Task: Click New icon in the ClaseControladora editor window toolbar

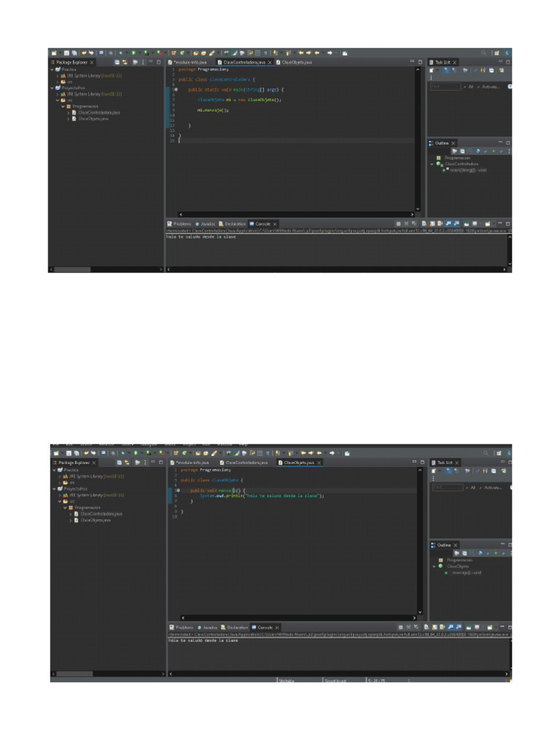Action: [54, 53]
